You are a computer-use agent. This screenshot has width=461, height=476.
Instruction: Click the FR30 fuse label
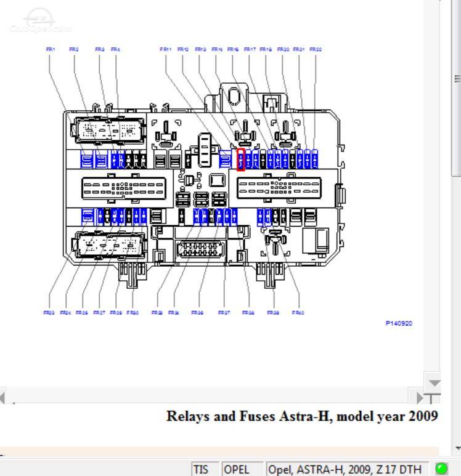[133, 313]
